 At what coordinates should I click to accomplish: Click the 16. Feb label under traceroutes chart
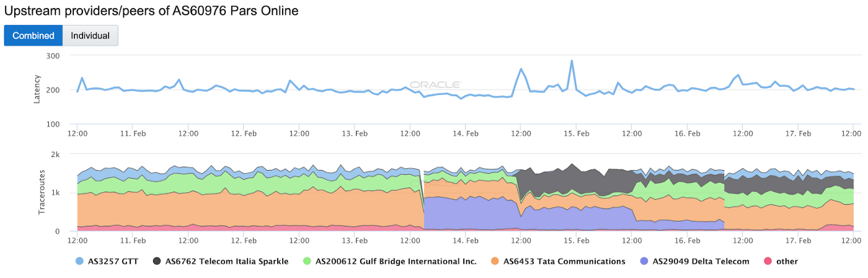(687, 241)
